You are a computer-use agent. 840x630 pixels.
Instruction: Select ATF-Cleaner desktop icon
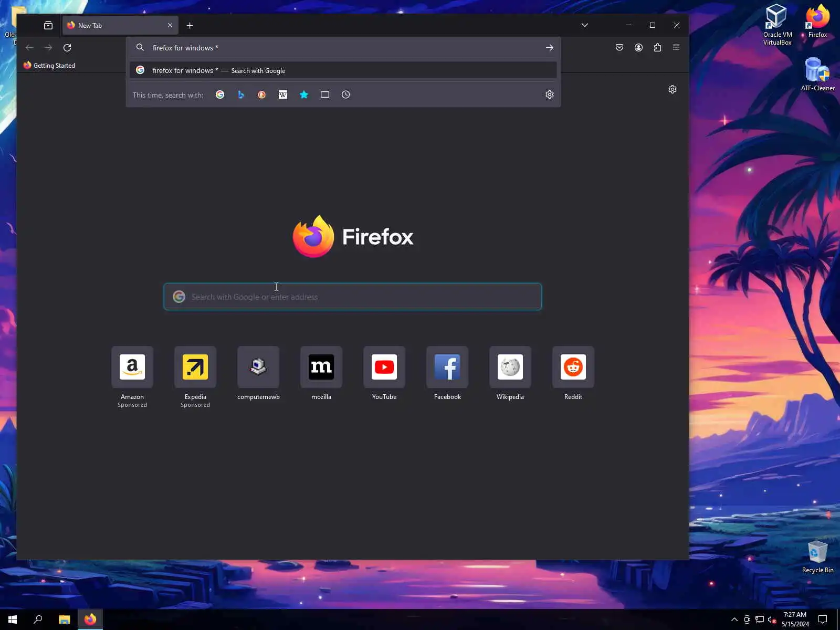(x=817, y=74)
